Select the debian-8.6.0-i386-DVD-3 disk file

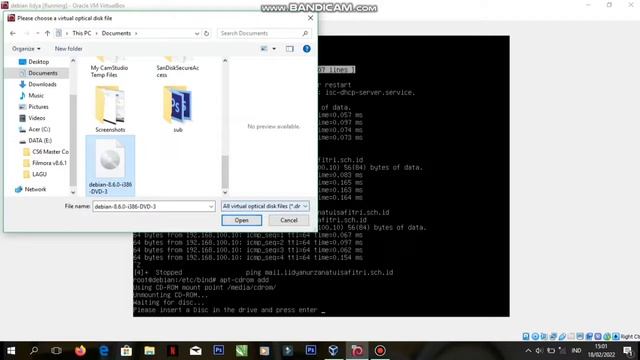click(110, 166)
